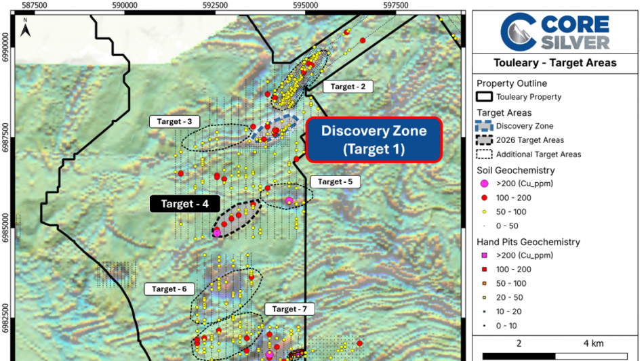This screenshot has height=361, width=644.
Task: Click the Target - 2 map label
Action: click(348, 87)
